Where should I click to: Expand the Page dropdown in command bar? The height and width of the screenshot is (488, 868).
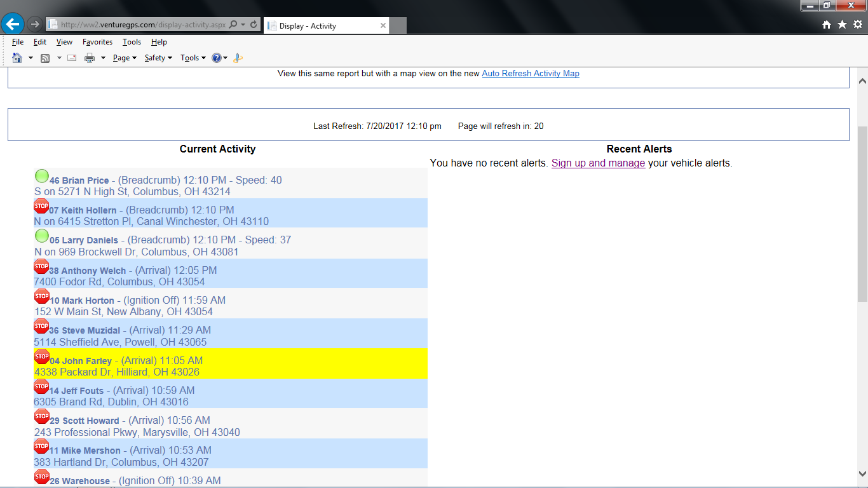click(x=125, y=58)
